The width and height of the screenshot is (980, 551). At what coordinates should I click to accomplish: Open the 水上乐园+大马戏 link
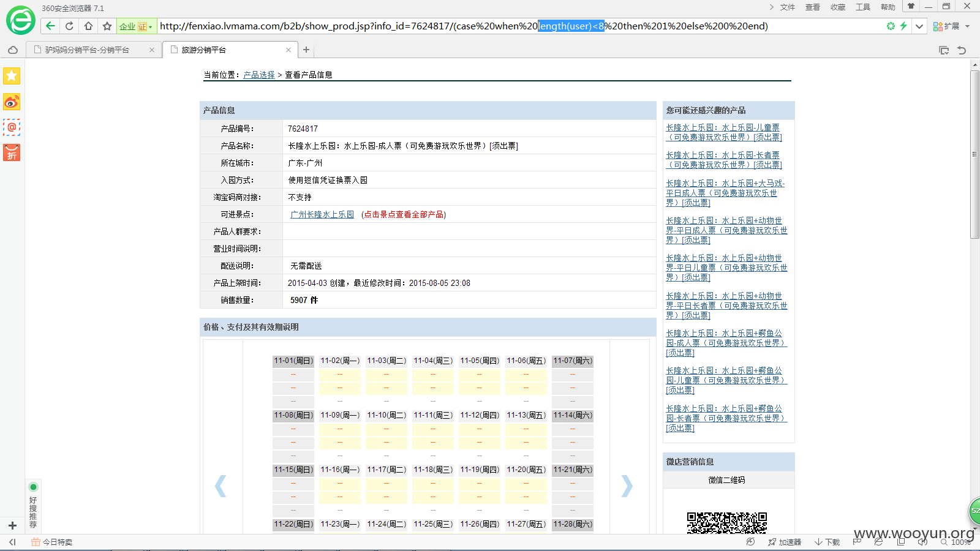(725, 193)
